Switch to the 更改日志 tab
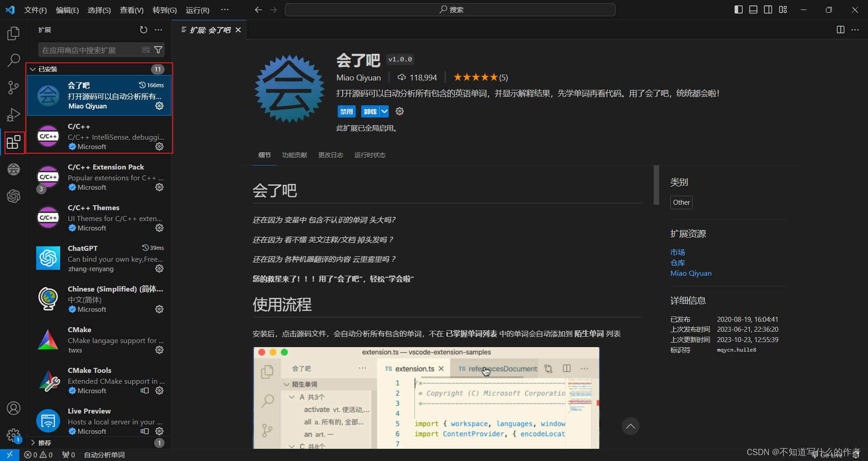This screenshot has width=868, height=461. pyautogui.click(x=330, y=155)
